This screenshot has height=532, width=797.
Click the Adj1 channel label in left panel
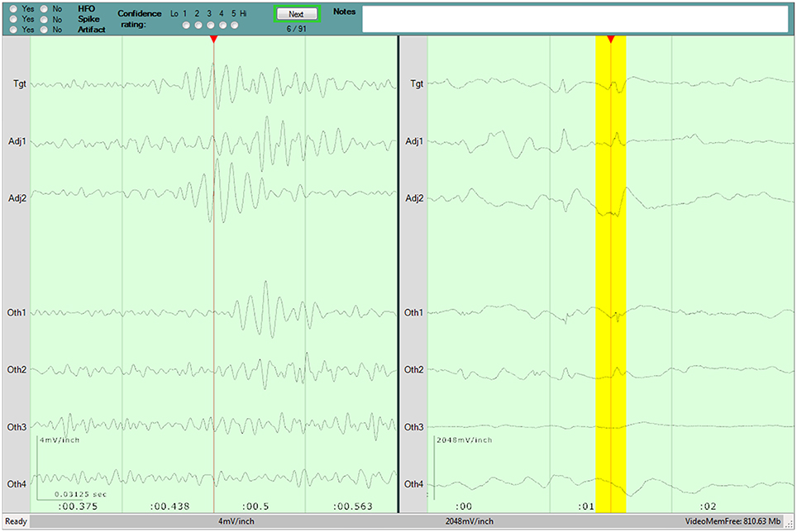pos(17,141)
